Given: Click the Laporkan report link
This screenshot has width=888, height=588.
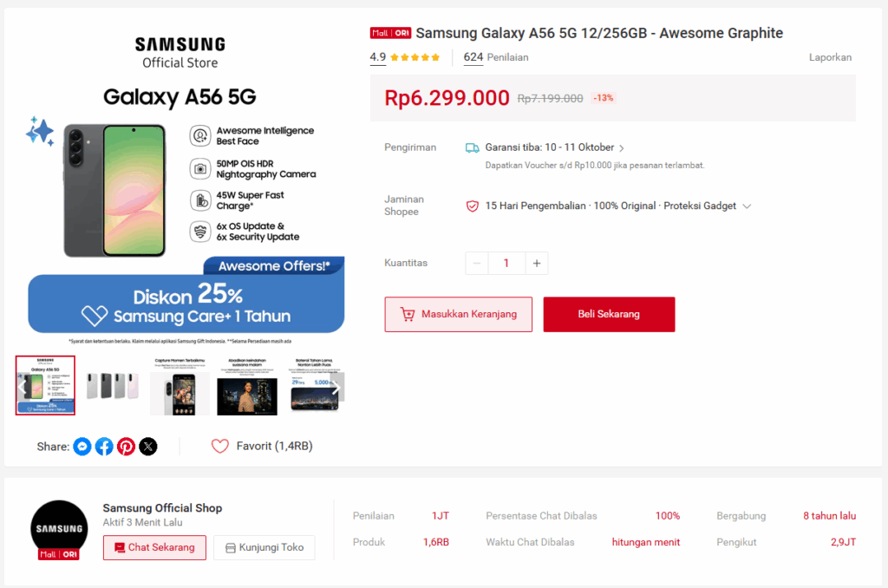Looking at the screenshot, I should [x=830, y=57].
